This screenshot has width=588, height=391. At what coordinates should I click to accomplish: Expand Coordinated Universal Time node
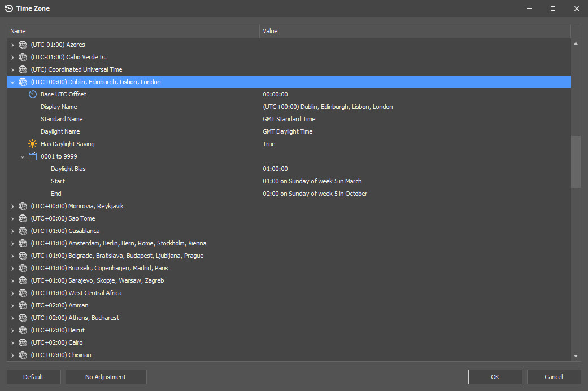12,69
